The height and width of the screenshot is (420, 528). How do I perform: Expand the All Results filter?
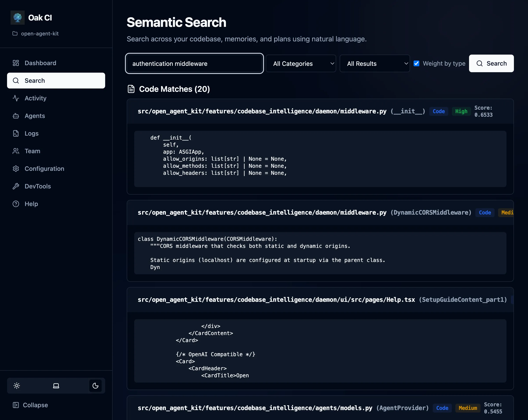375,63
